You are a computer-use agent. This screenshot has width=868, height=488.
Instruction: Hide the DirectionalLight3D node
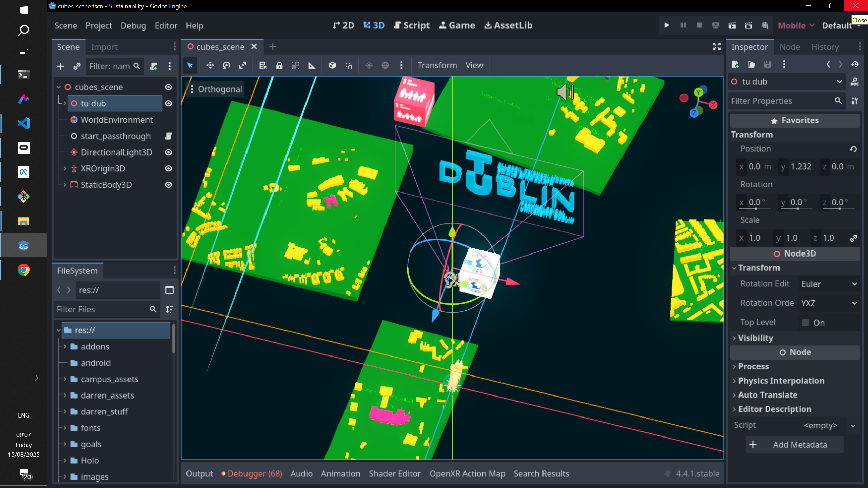[169, 152]
